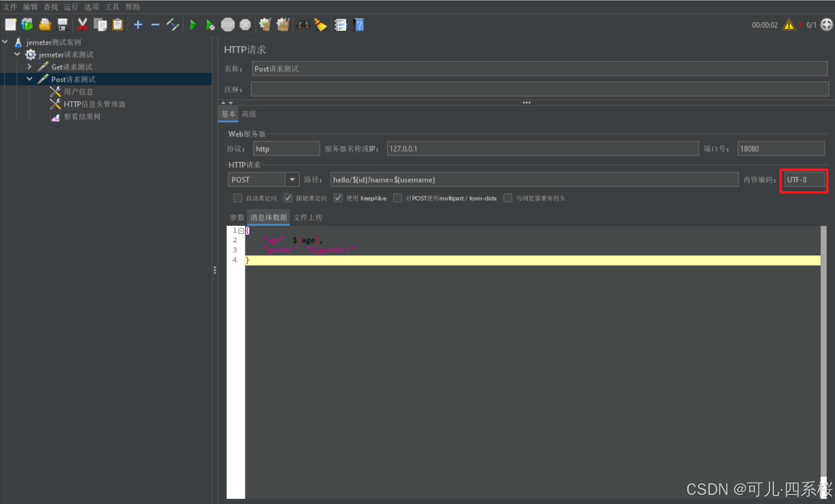Click the binoculars Search icon
This screenshot has height=504, width=835.
[x=303, y=25]
